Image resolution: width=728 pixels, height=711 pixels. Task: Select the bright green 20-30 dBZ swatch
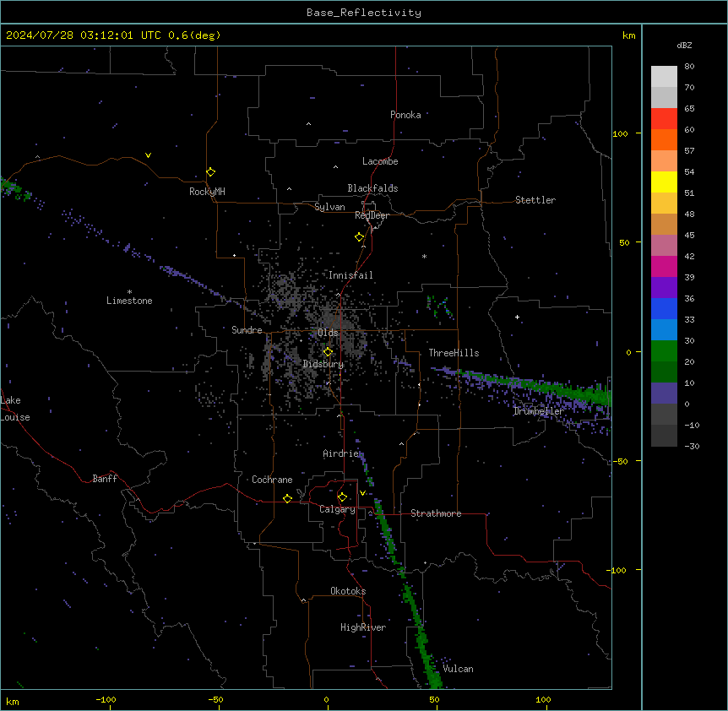click(x=664, y=351)
